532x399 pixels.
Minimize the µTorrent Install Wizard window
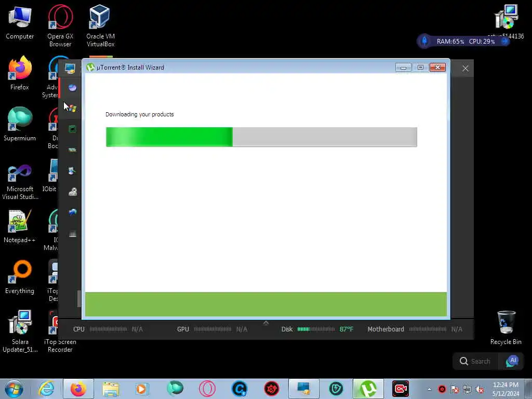tap(403, 68)
